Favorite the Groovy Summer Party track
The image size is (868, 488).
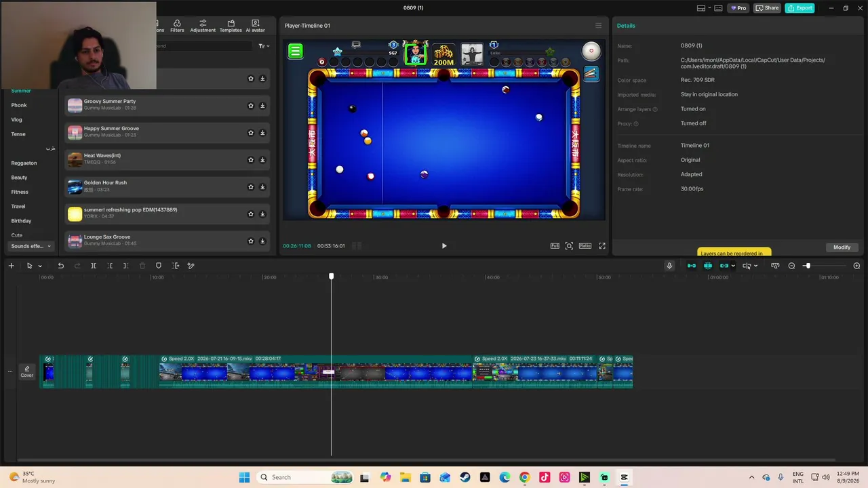coord(251,106)
